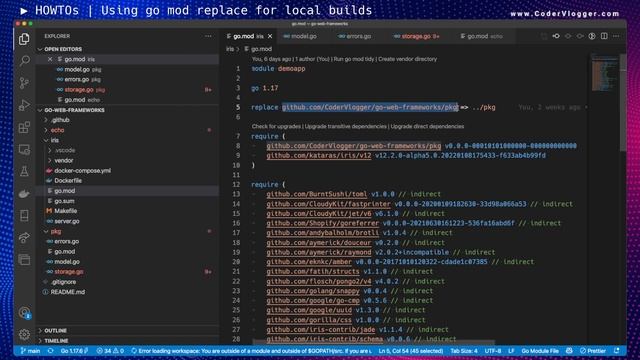Click the main branch status bar item
The image size is (640, 360).
pyautogui.click(x=31, y=351)
